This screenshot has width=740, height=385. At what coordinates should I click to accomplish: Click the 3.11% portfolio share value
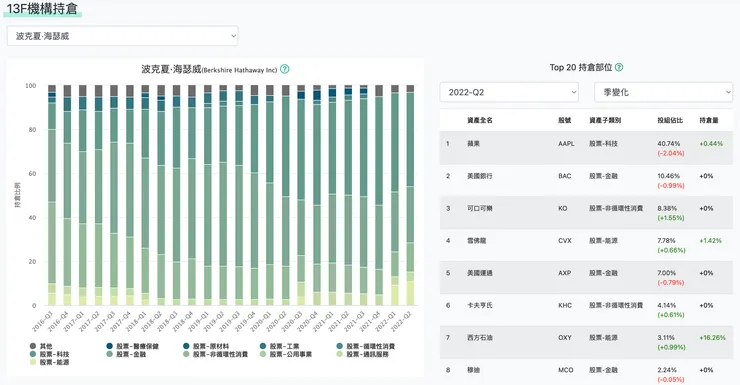click(x=666, y=337)
